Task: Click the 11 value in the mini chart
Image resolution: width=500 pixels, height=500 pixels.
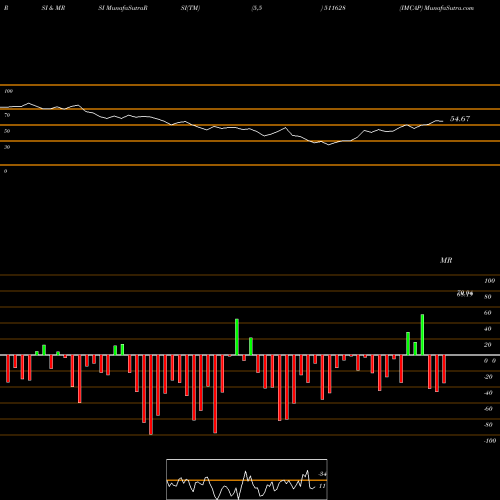Action: (x=322, y=486)
